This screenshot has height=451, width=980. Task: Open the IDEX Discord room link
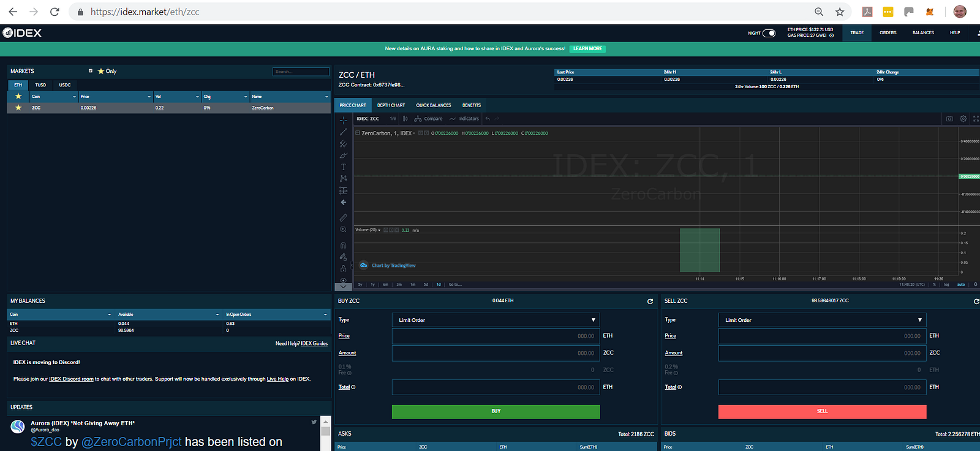pos(72,379)
